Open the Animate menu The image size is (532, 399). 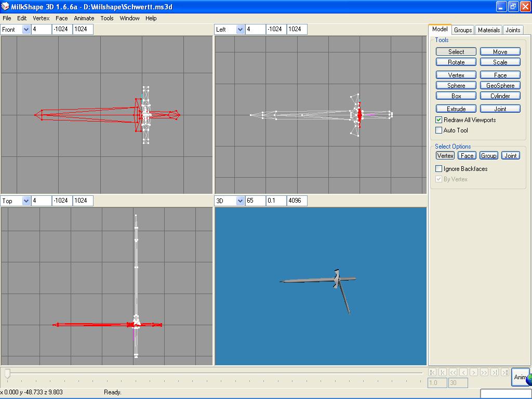tap(84, 18)
